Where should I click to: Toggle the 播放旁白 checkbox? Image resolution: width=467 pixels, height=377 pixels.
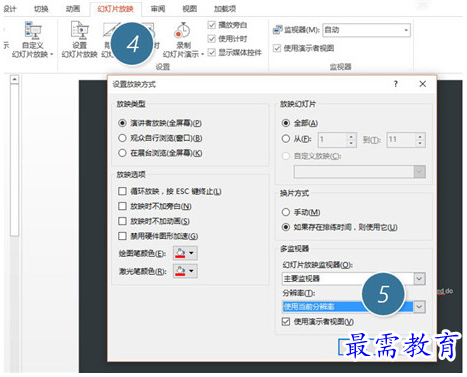(x=212, y=25)
